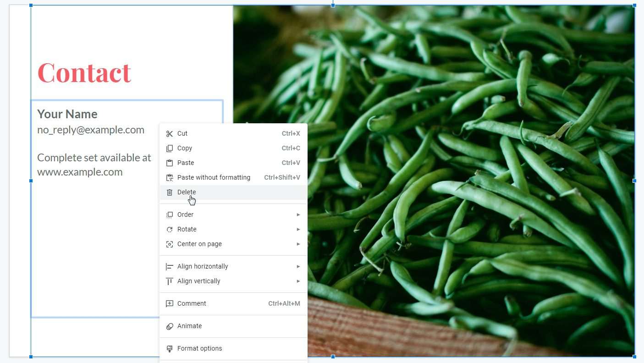The height and width of the screenshot is (363, 644).
Task: Click the Comment plus icon
Action: pos(170,304)
